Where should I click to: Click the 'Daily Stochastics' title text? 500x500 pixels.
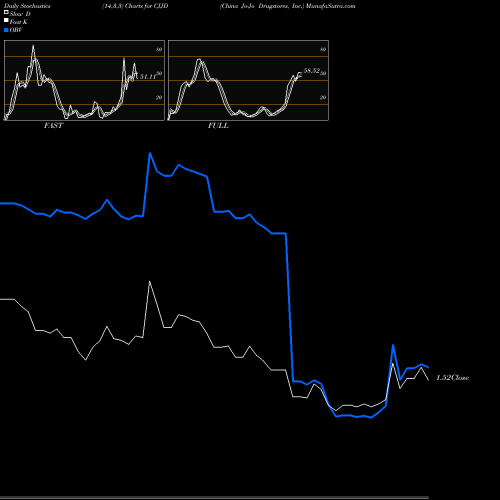coord(27,6)
